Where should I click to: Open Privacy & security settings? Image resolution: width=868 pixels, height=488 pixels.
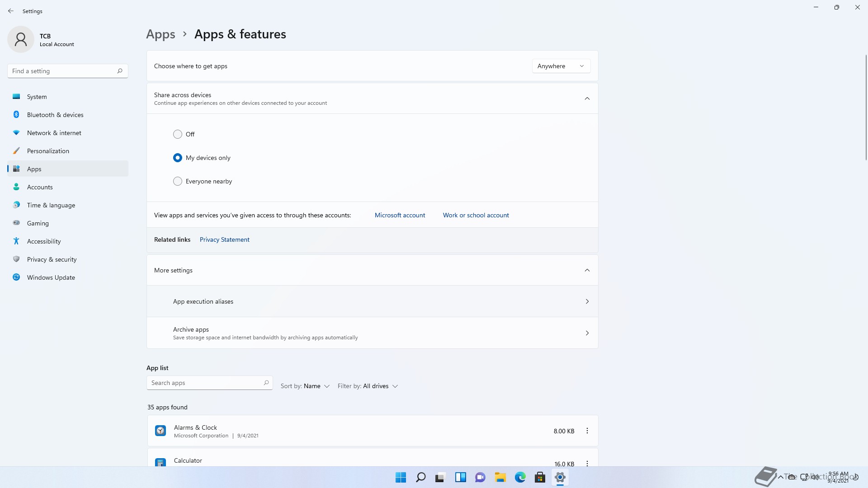(68, 259)
